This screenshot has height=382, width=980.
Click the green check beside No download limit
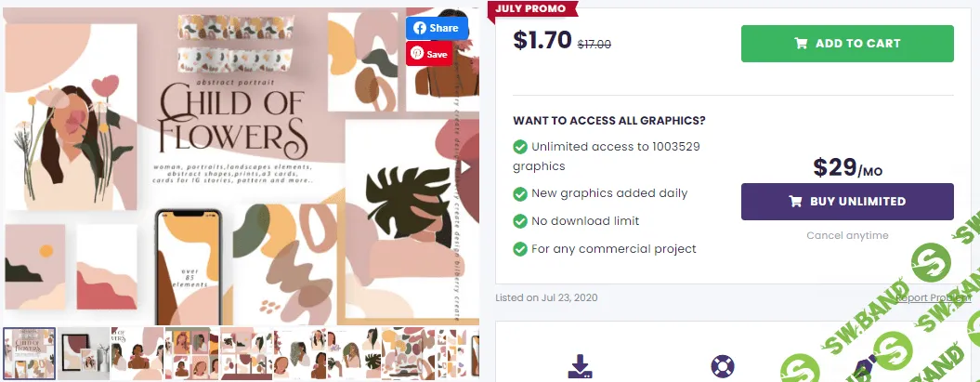(519, 221)
